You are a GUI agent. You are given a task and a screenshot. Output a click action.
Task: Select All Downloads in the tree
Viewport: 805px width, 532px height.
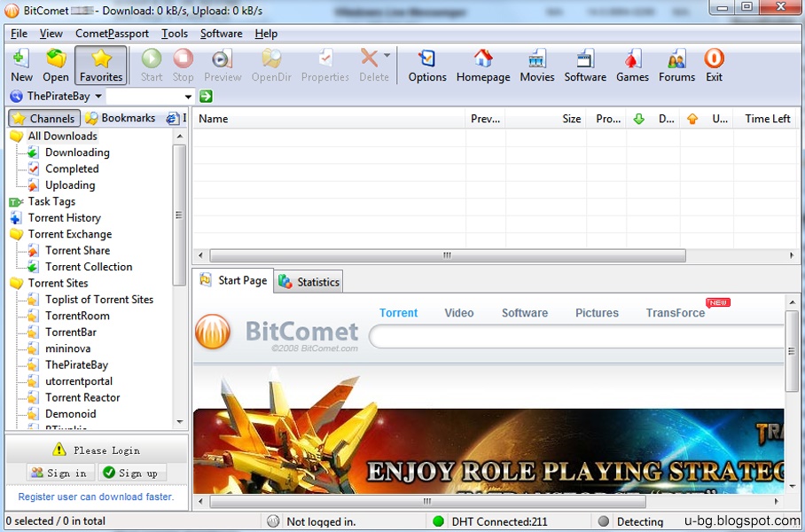pos(62,136)
